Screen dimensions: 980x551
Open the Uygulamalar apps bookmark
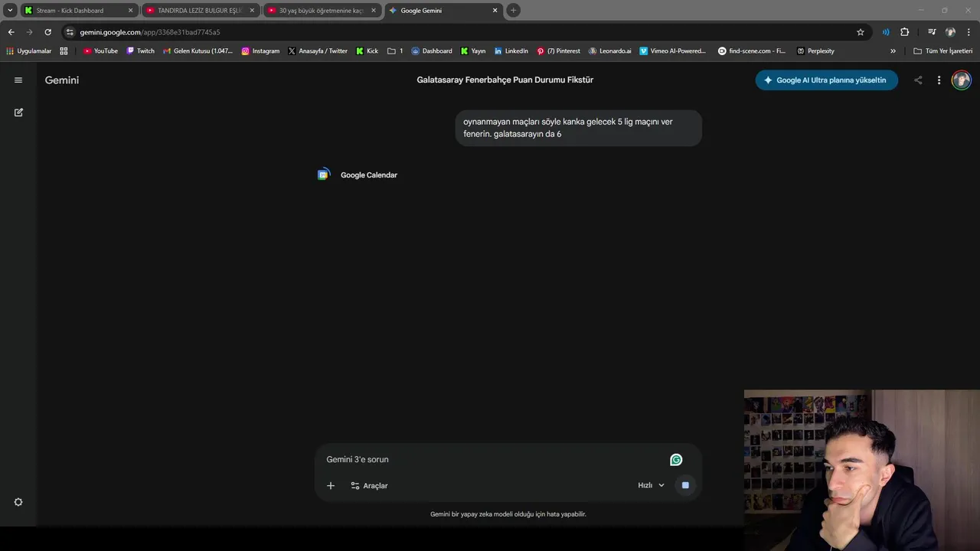click(x=29, y=51)
